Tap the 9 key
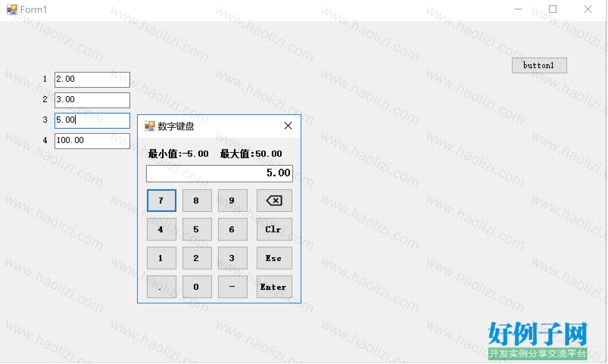The image size is (608, 364). coord(232,201)
